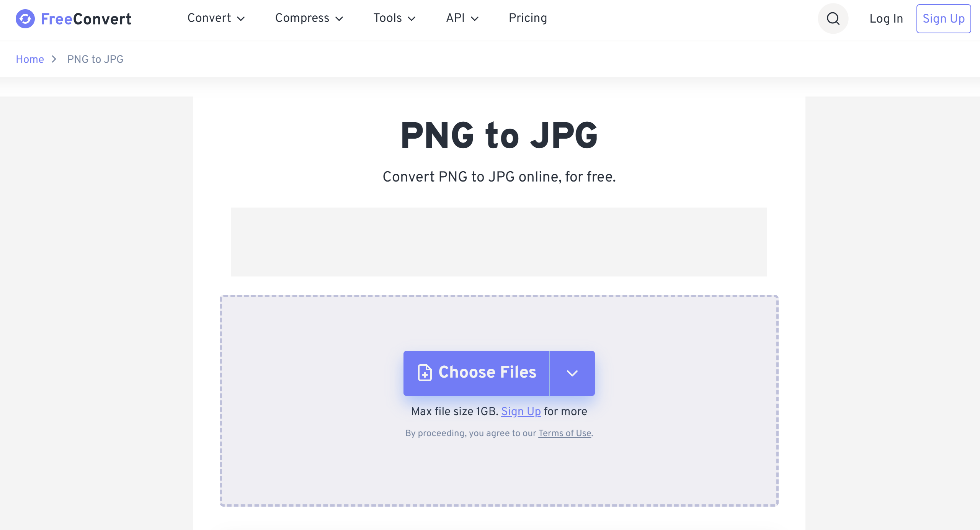This screenshot has width=980, height=530.
Task: Open the Compress menu
Action: 302,18
